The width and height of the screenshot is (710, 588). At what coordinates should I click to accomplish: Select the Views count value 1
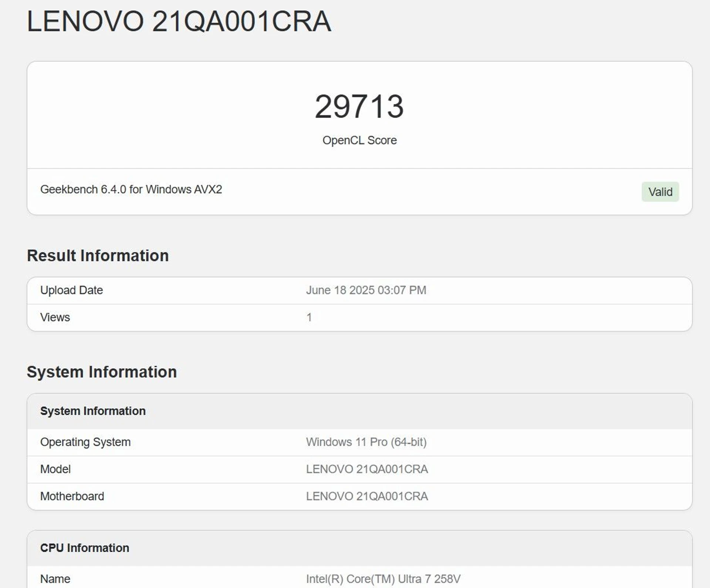(x=309, y=317)
